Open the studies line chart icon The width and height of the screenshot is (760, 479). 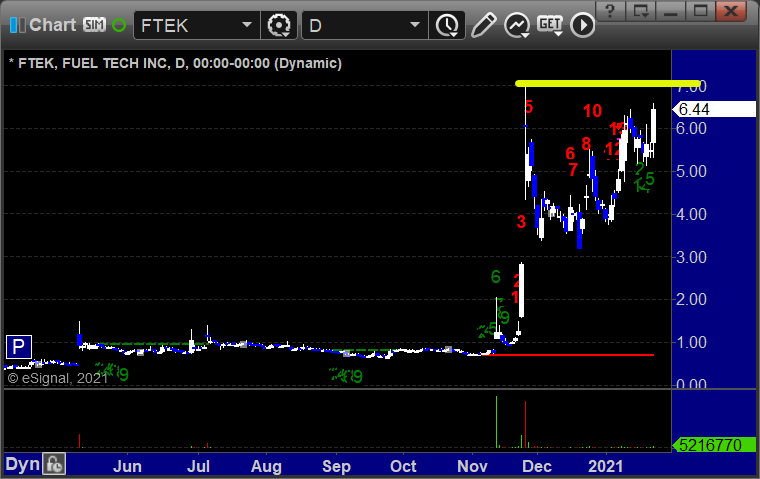tap(517, 25)
